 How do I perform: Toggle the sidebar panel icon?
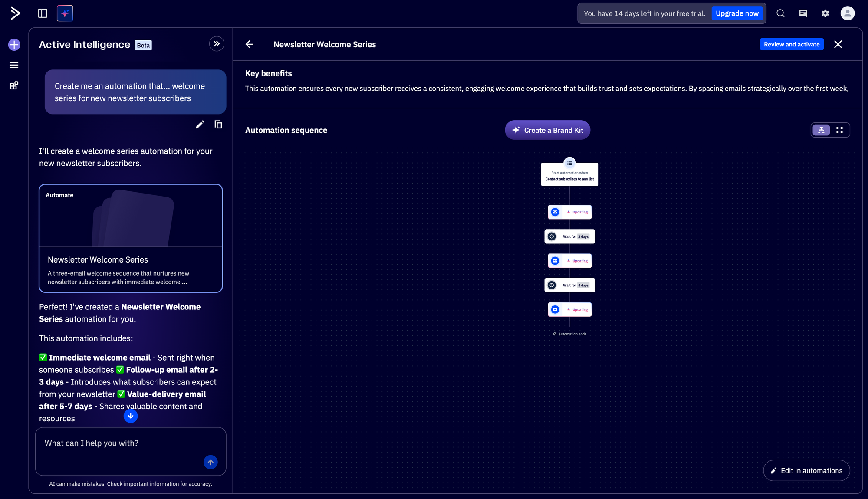click(43, 13)
